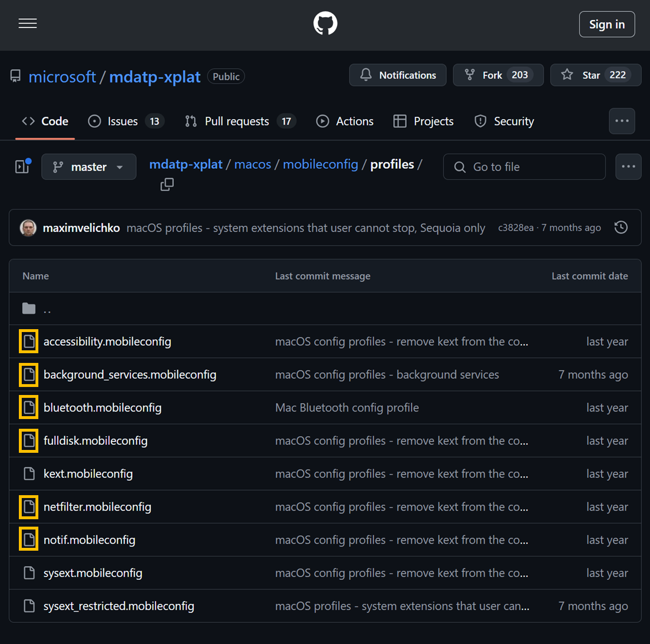
Task: Open the Projects tab
Action: 423,121
